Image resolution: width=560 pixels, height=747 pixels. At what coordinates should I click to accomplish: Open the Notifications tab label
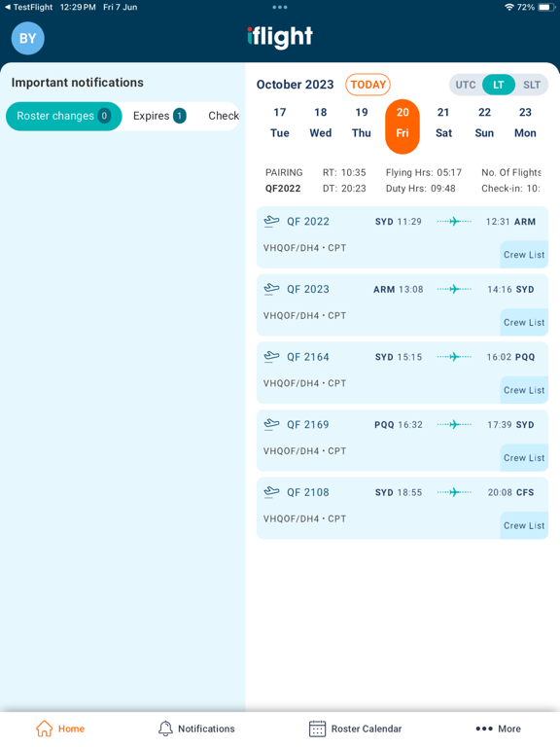[x=206, y=729]
